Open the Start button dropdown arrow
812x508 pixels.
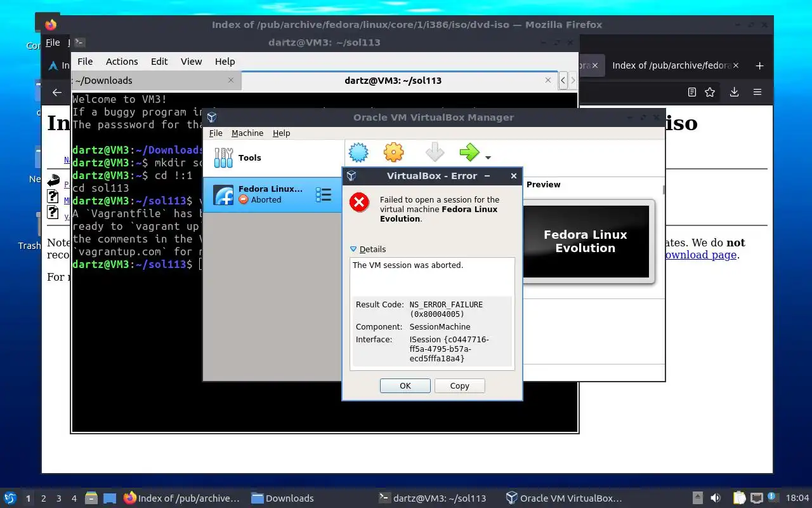[488, 157]
